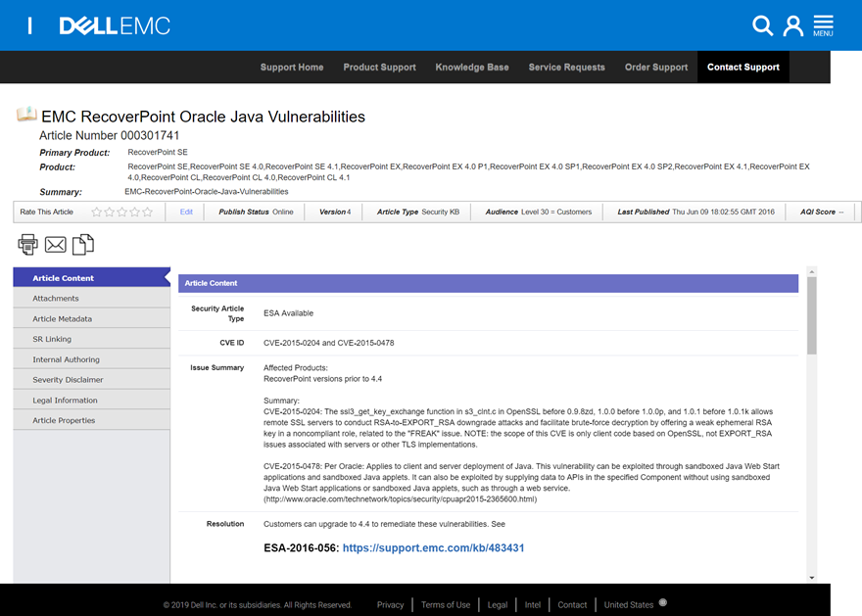
Task: Click AQI Score field
Action: [821, 212]
